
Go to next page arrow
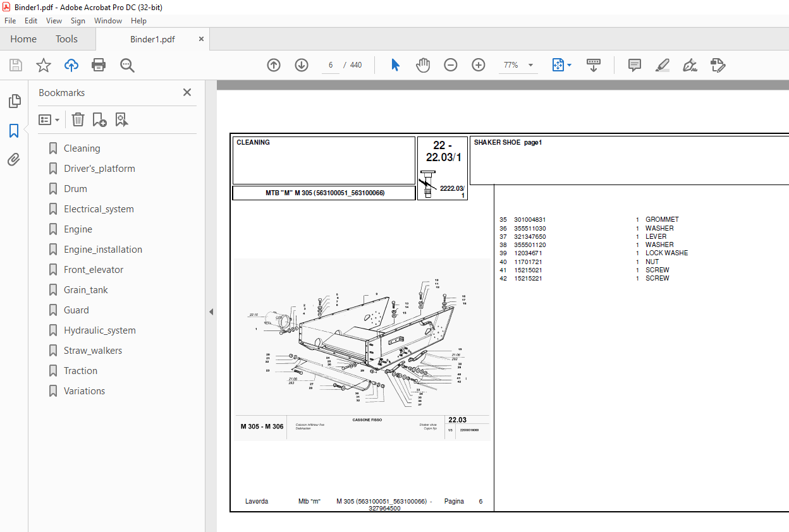click(302, 65)
